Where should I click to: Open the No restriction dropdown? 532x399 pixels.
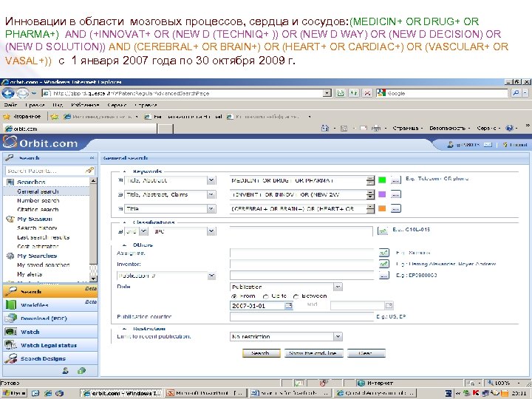point(338,336)
